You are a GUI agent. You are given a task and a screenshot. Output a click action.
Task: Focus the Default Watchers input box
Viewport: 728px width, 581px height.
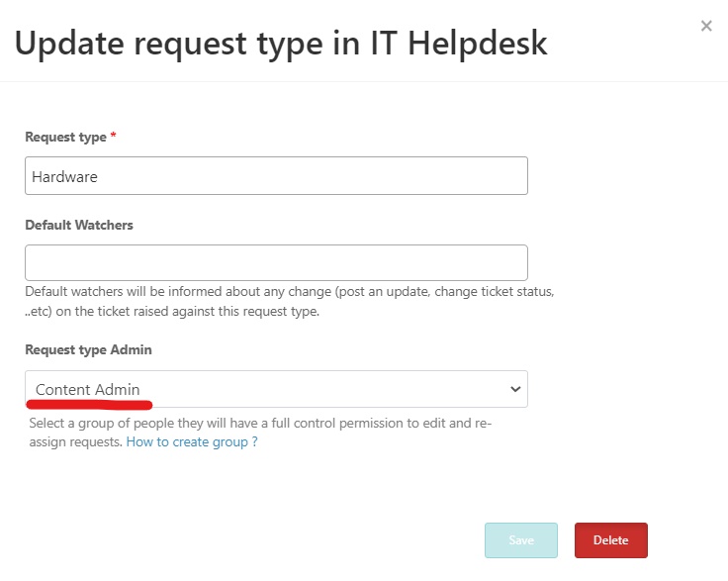click(x=276, y=263)
